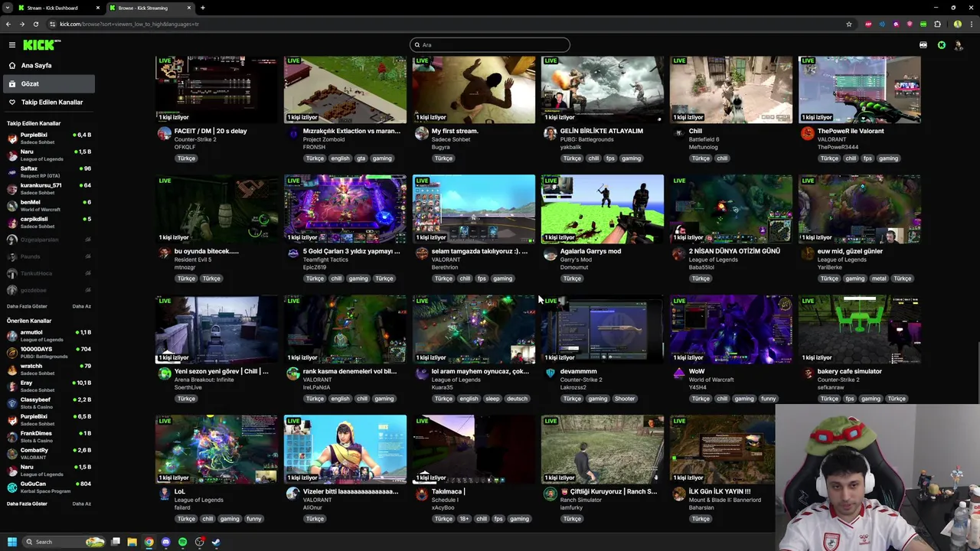The image size is (980, 551).
Task: Open the hamburger sidebar menu
Action: (12, 45)
